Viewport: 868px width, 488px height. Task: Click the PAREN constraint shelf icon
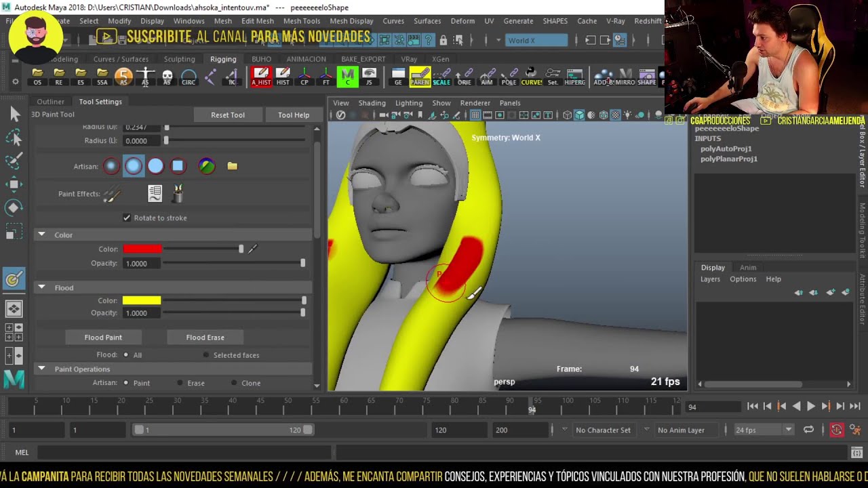coord(420,77)
